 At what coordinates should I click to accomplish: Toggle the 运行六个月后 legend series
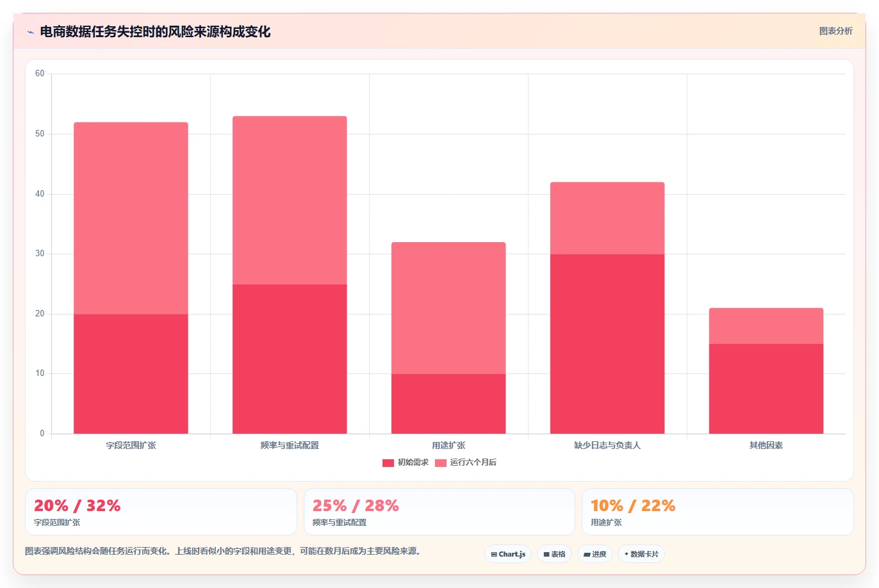click(466, 462)
